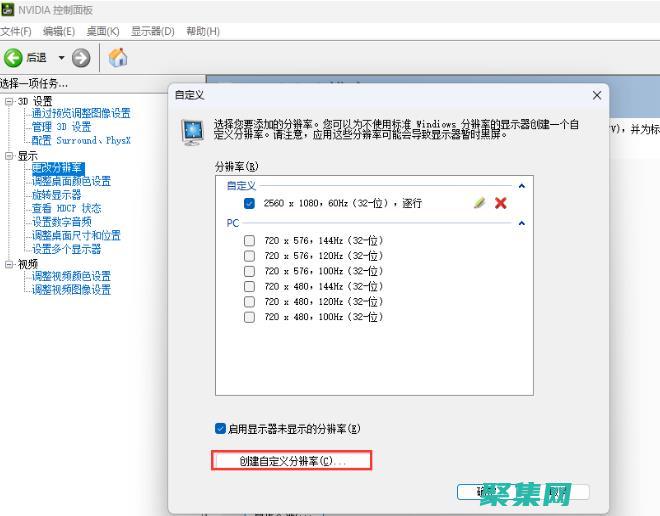Screen dimensions: 660x516
Task: Click the monitor icon in the dialog
Action: [x=191, y=131]
